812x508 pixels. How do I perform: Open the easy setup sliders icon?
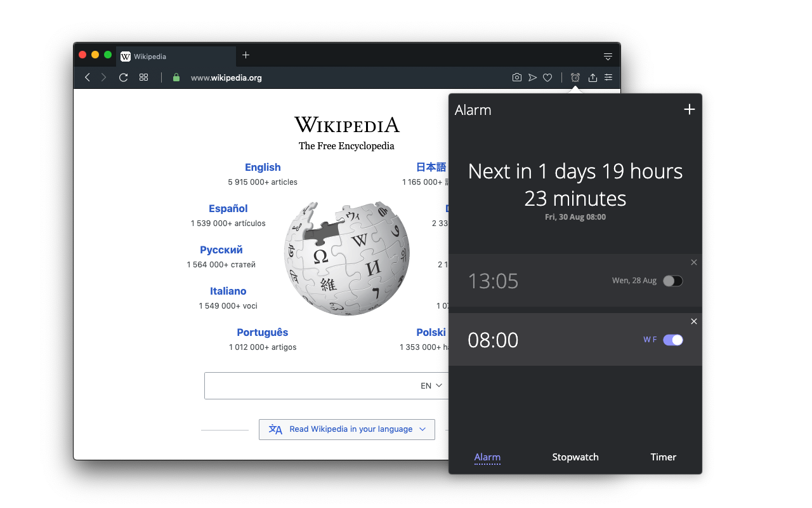(x=608, y=77)
